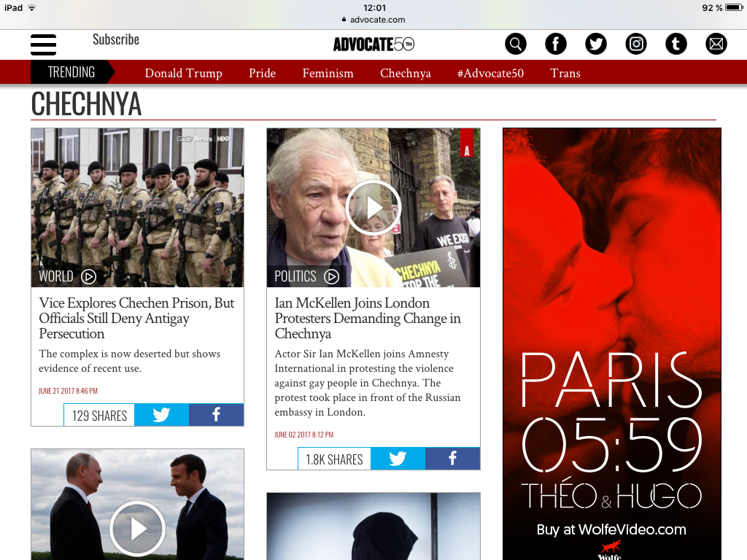The image size is (747, 560).
Task: Visit the Advocate Facebook page icon
Action: (555, 44)
